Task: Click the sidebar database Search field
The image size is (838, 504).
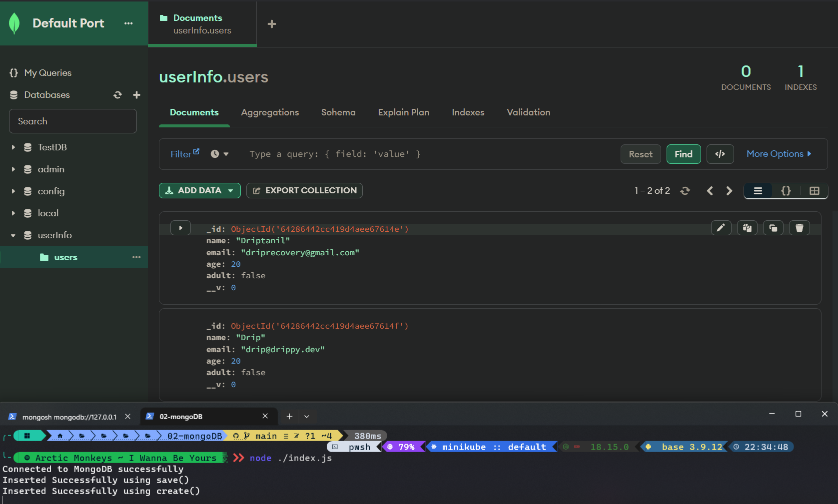Action: (x=73, y=121)
